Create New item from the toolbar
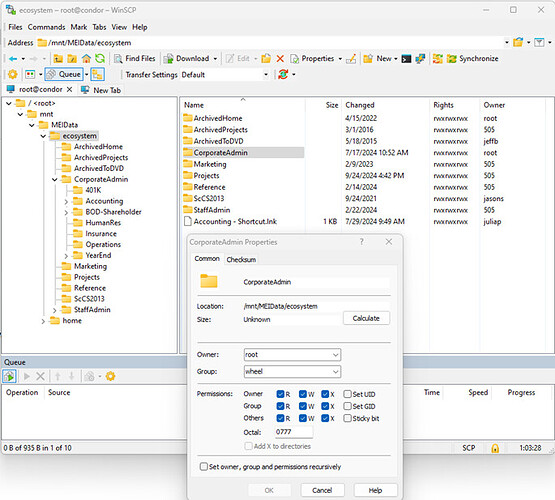 (x=377, y=59)
